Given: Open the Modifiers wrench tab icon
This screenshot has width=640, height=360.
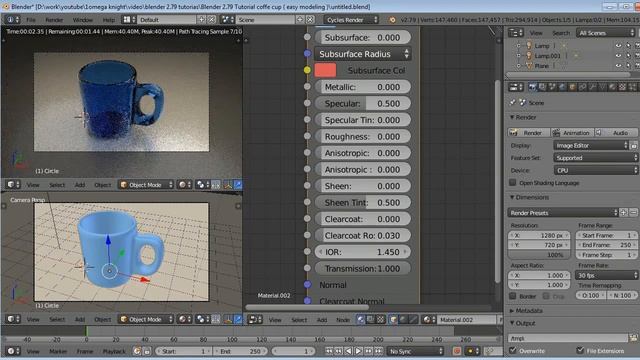Looking at the screenshot, I should (x=592, y=87).
